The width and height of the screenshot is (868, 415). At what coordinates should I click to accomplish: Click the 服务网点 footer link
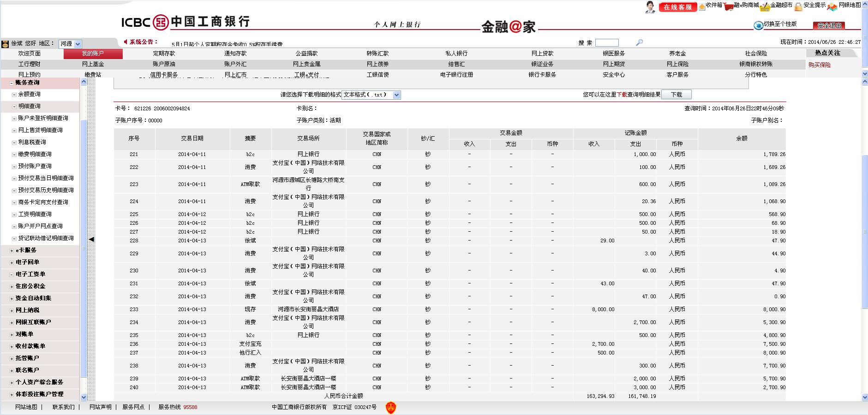(x=133, y=407)
